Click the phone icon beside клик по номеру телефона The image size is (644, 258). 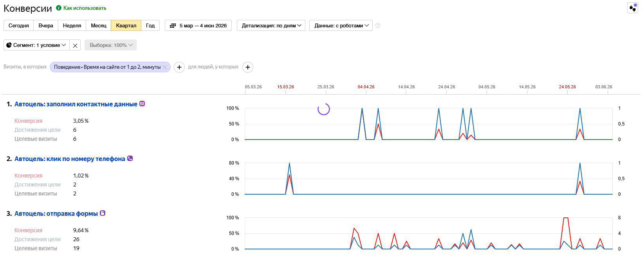tap(130, 158)
